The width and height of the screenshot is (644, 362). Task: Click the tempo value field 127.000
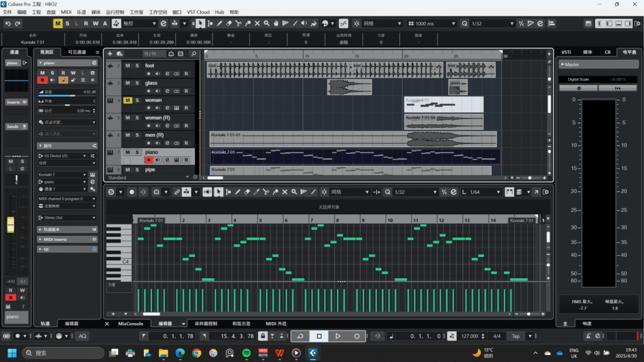470,336
